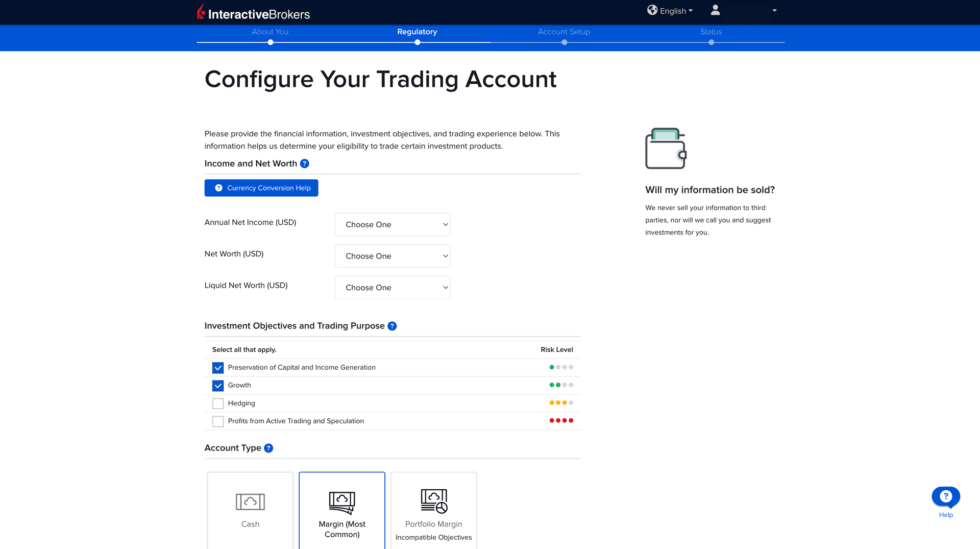Click the wallet illustration
Image resolution: width=980 pixels, height=549 pixels.
(x=666, y=148)
